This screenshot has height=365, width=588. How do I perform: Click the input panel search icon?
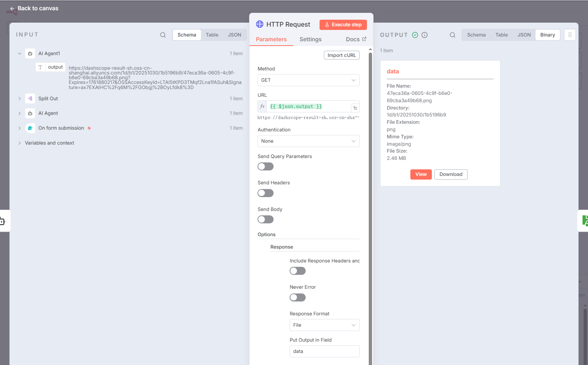click(163, 35)
